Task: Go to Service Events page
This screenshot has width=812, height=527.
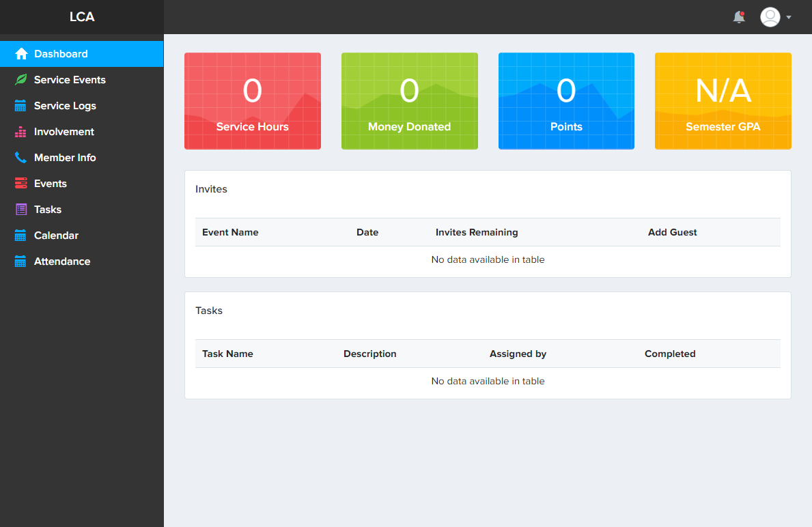Action: [x=82, y=80]
